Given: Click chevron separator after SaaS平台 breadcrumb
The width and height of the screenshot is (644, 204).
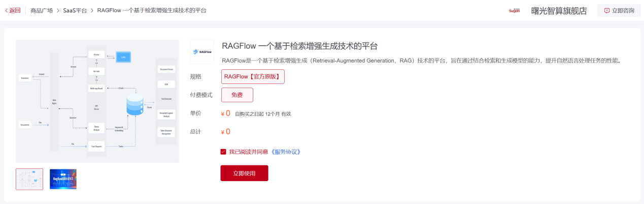Looking at the screenshot, I should pyautogui.click(x=92, y=11).
